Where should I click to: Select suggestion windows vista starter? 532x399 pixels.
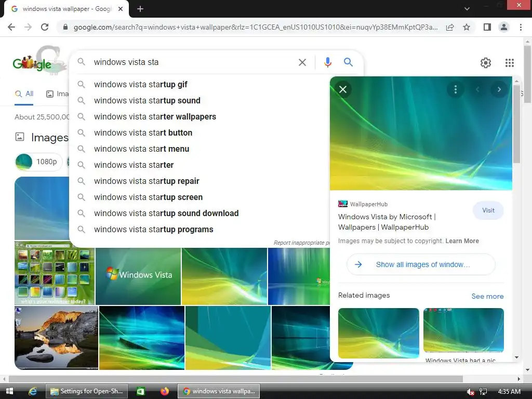(199, 165)
